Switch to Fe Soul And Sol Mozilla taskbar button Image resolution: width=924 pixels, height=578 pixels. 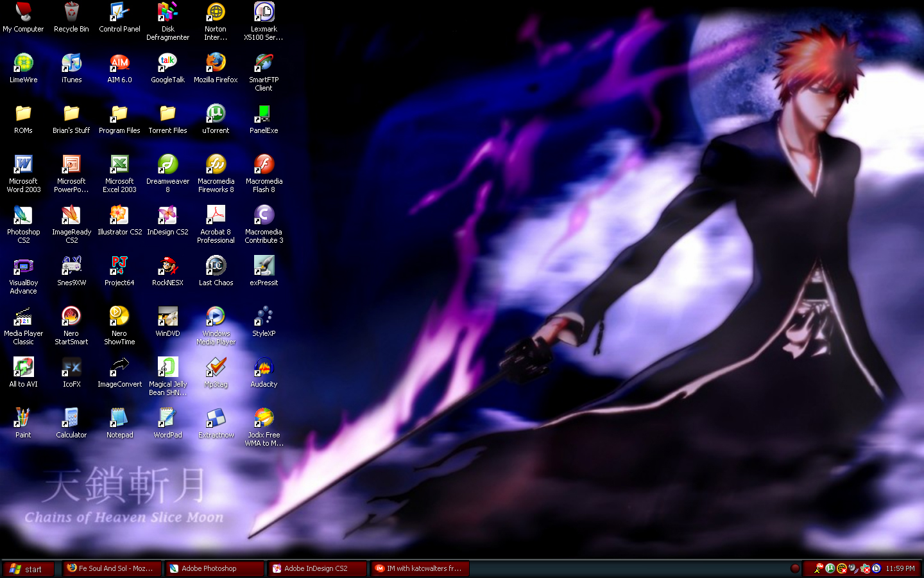tap(112, 569)
